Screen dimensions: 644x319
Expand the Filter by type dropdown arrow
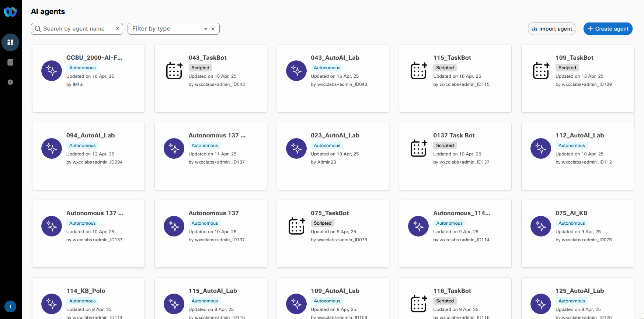pos(205,29)
